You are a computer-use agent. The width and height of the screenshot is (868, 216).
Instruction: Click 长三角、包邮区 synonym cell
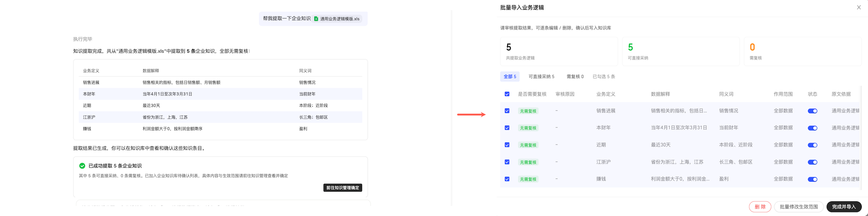click(x=736, y=162)
